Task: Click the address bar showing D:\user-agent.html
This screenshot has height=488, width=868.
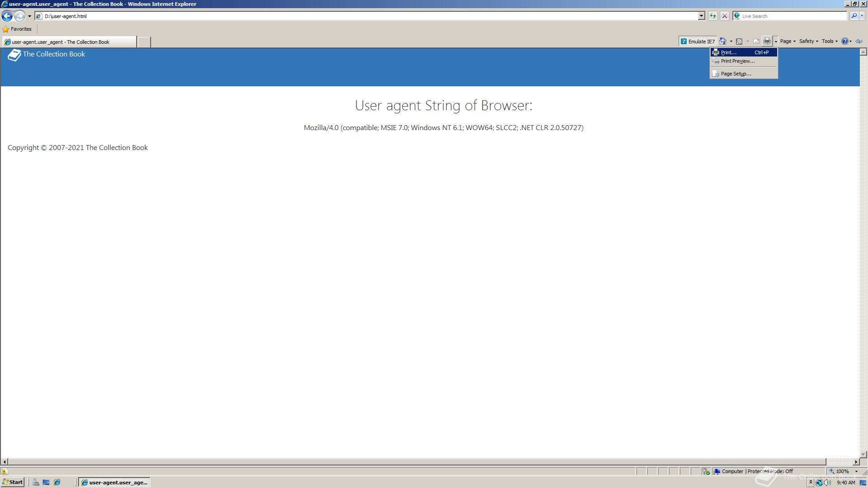Action: coord(369,16)
